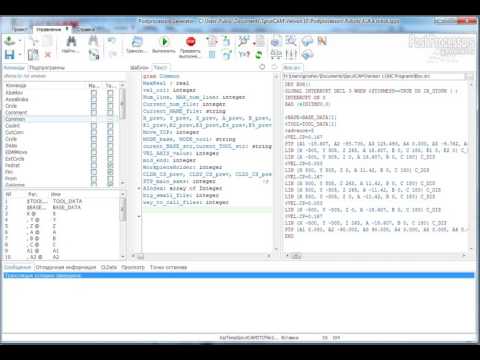This screenshot has width=480, height=360.
Task: Expand the Alngen array line fold marker
Action: click(139, 188)
